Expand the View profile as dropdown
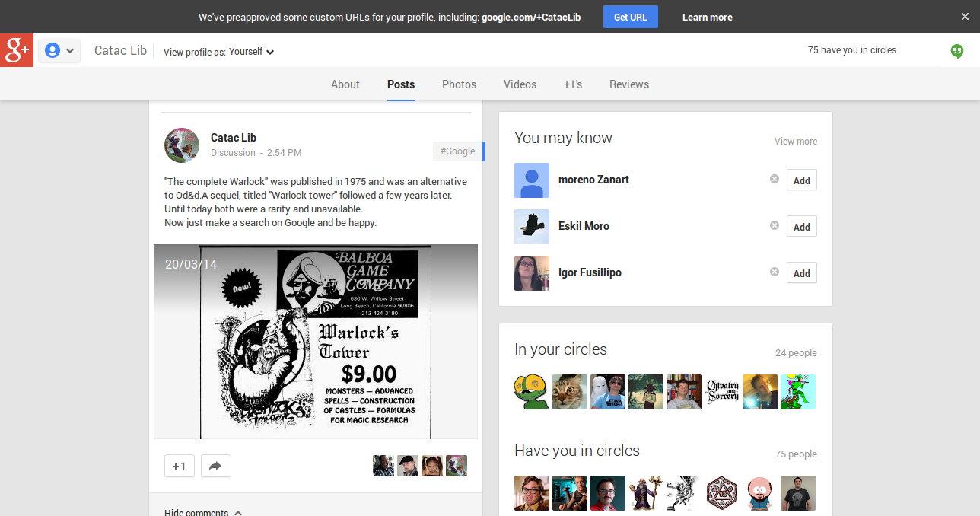 219,52
